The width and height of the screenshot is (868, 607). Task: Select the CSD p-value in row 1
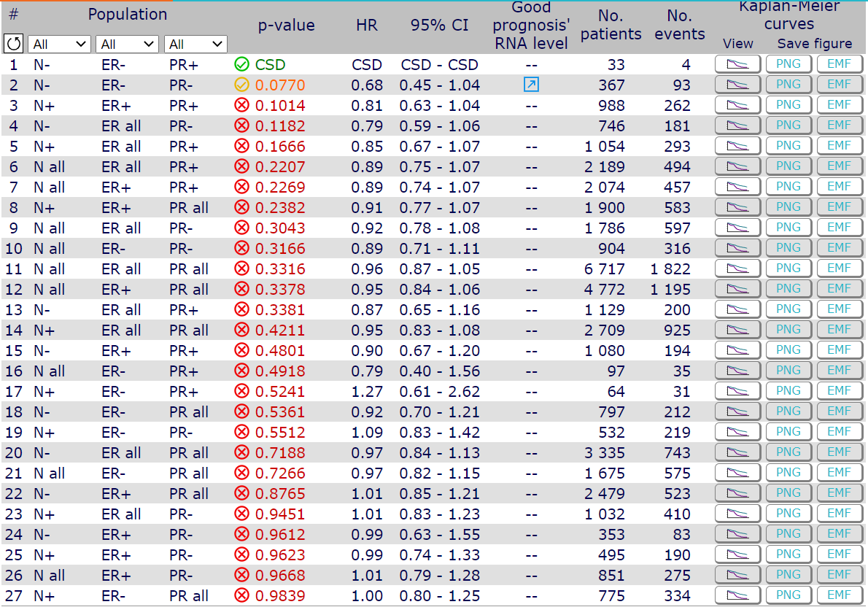[270, 65]
